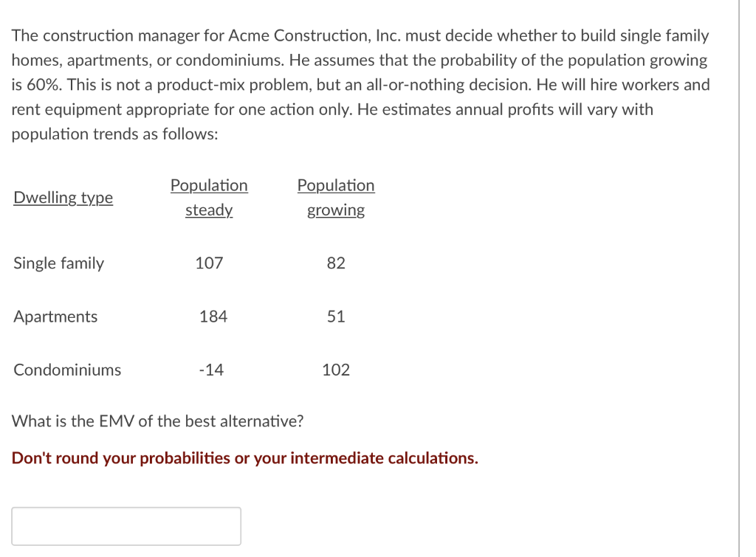Select the value 102 for Condominiums
The width and height of the screenshot is (756, 557).
click(337, 370)
